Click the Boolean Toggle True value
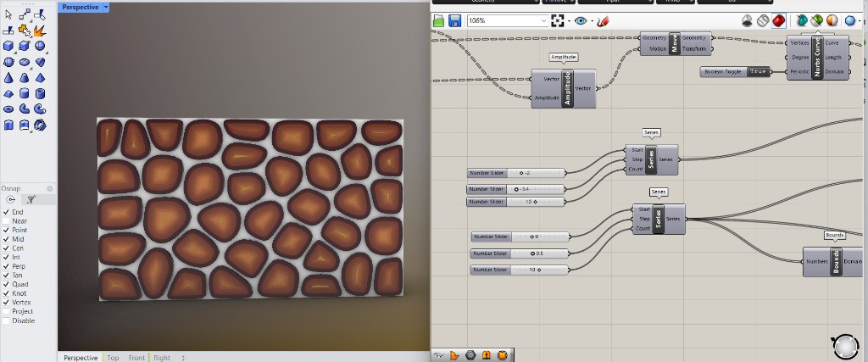868x362 pixels. [758, 72]
